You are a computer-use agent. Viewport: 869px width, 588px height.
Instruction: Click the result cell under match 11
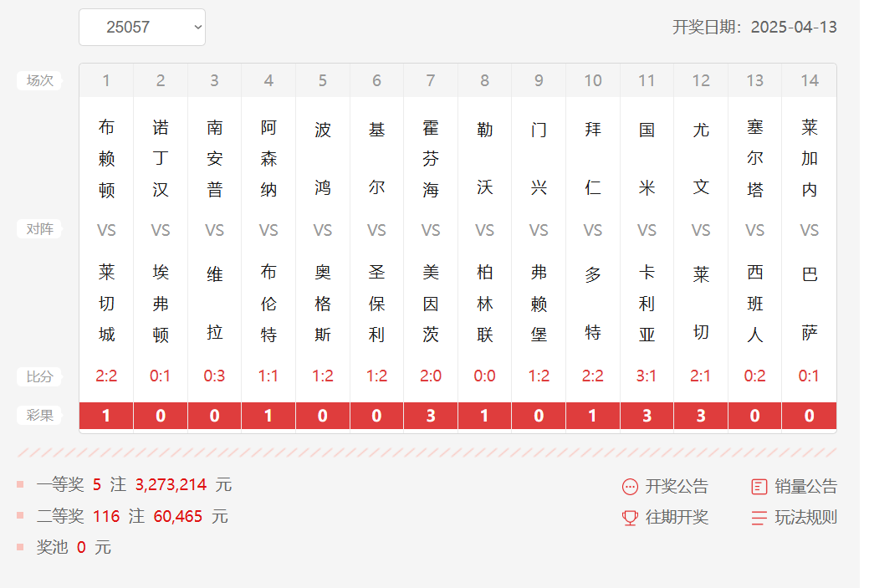tap(647, 416)
